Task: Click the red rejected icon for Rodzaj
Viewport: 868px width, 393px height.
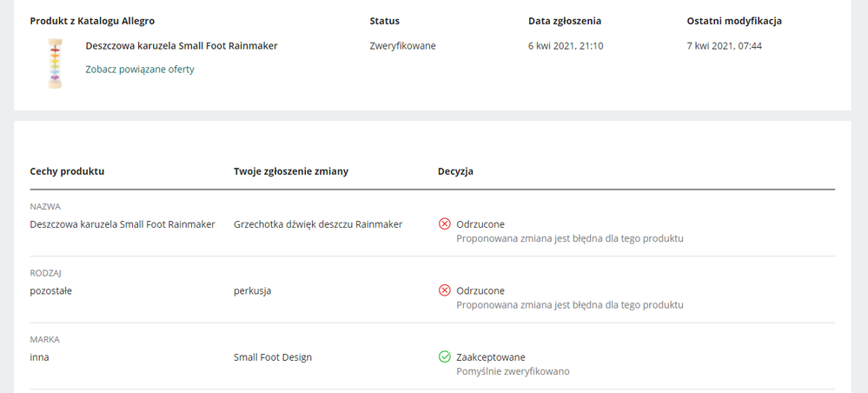Action: pyautogui.click(x=445, y=290)
